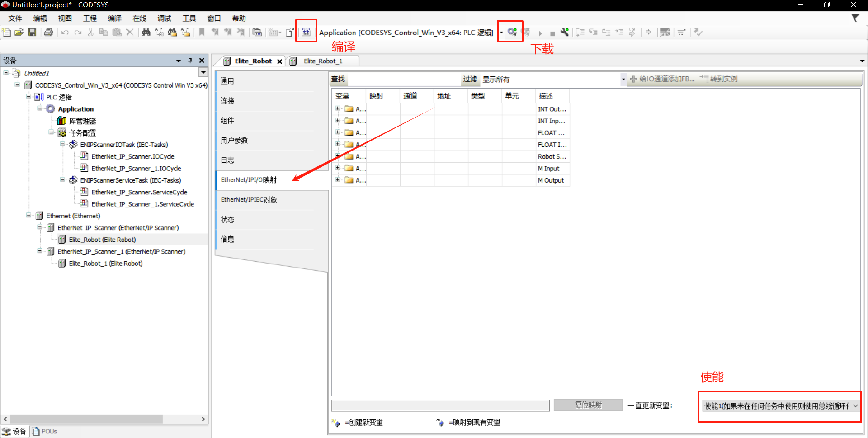Click the 复位映射 button

click(x=588, y=405)
